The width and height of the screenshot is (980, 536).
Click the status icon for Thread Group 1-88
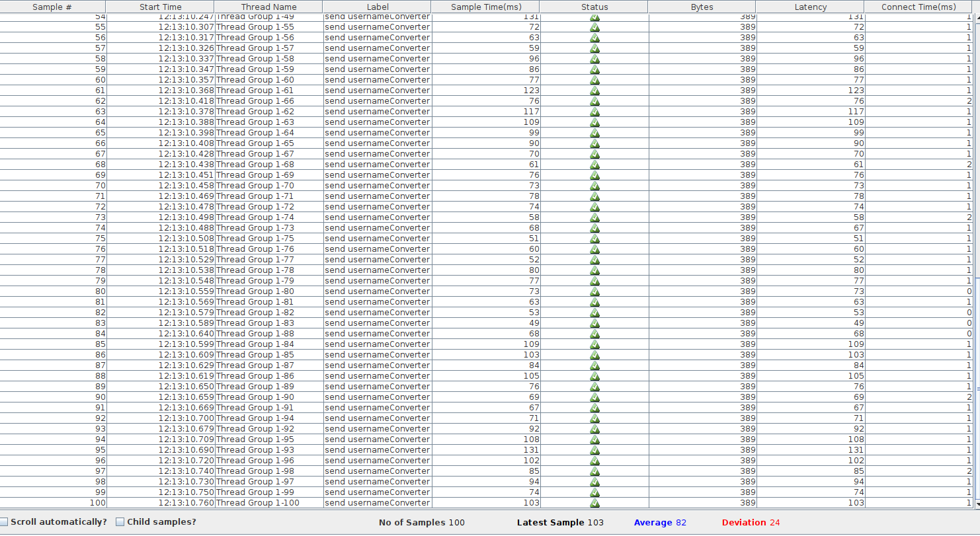(x=594, y=334)
